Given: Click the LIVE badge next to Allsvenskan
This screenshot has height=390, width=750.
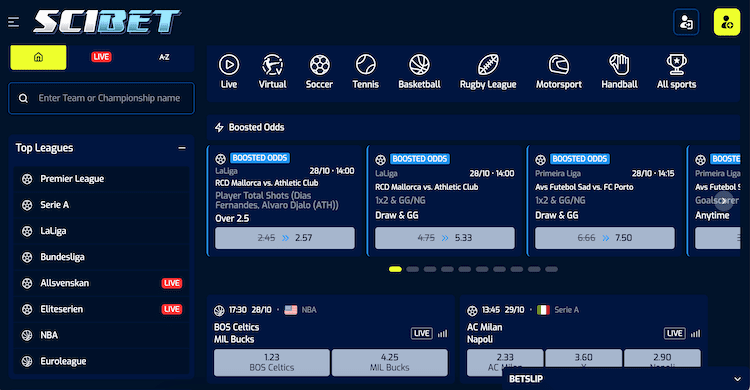Looking at the screenshot, I should [x=171, y=283].
